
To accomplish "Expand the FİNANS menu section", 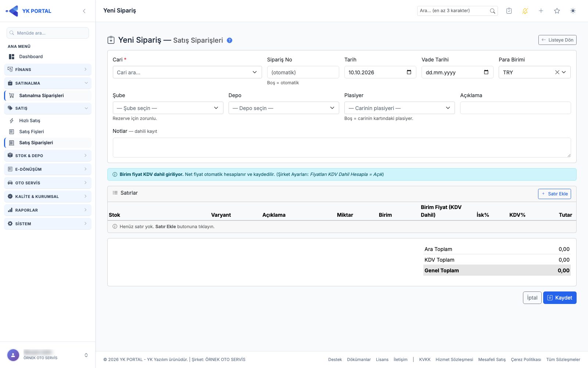I will (48, 70).
